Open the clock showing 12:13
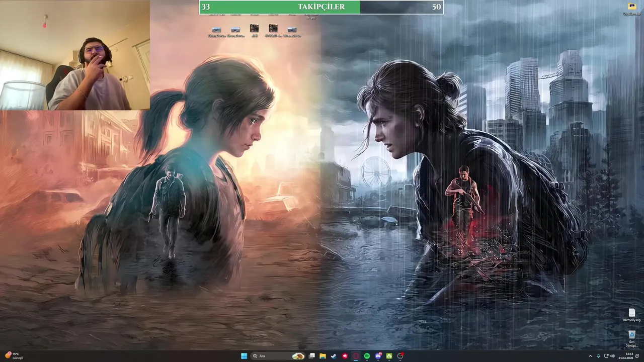The width and height of the screenshot is (644, 362). [x=626, y=356]
